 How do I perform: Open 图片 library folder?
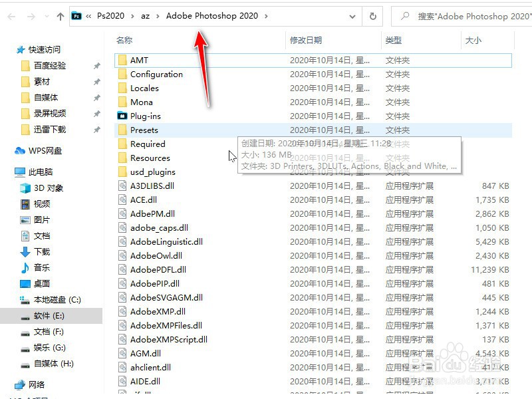tap(42, 220)
